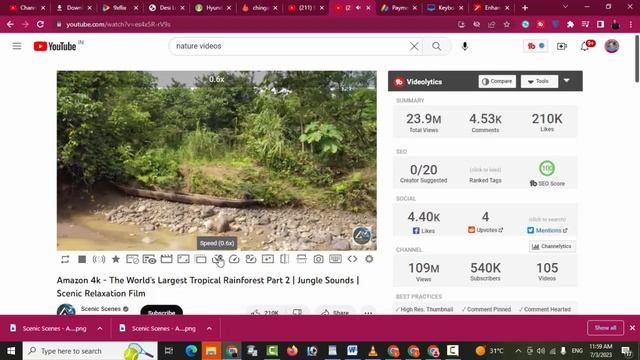Image resolution: width=640 pixels, height=360 pixels.
Task: Click the stop video square icon
Action: (x=82, y=259)
